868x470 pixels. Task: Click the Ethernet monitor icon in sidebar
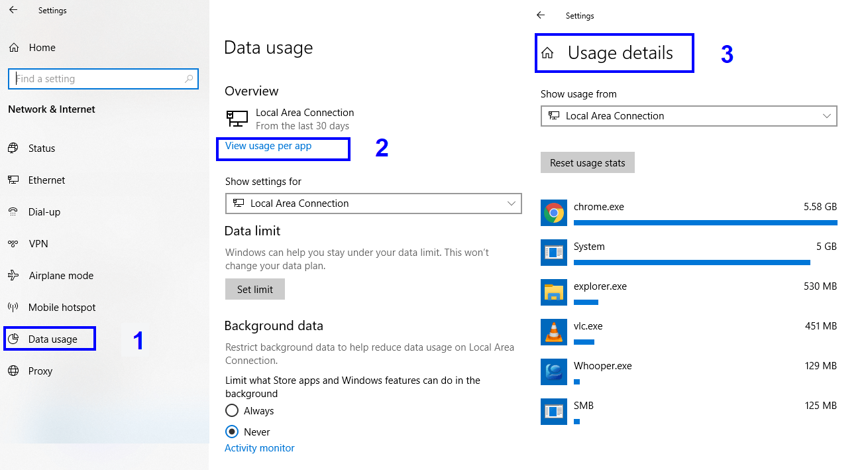13,180
